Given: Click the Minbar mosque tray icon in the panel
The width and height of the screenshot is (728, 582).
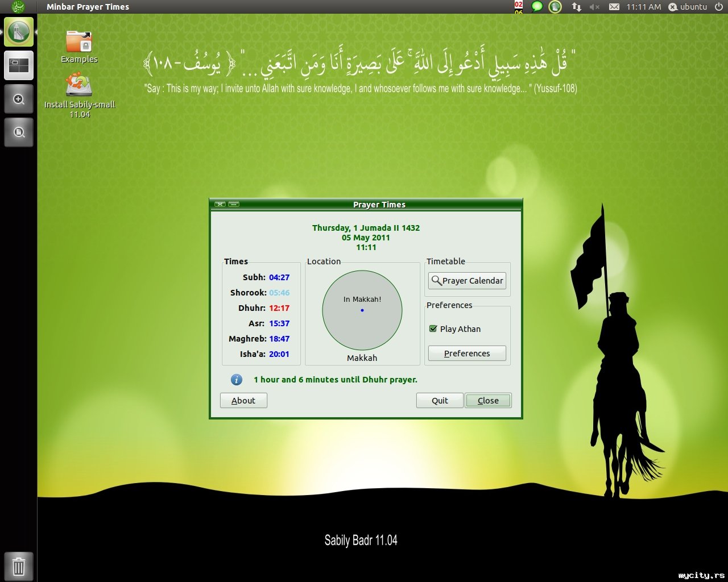Looking at the screenshot, I should click(x=555, y=7).
